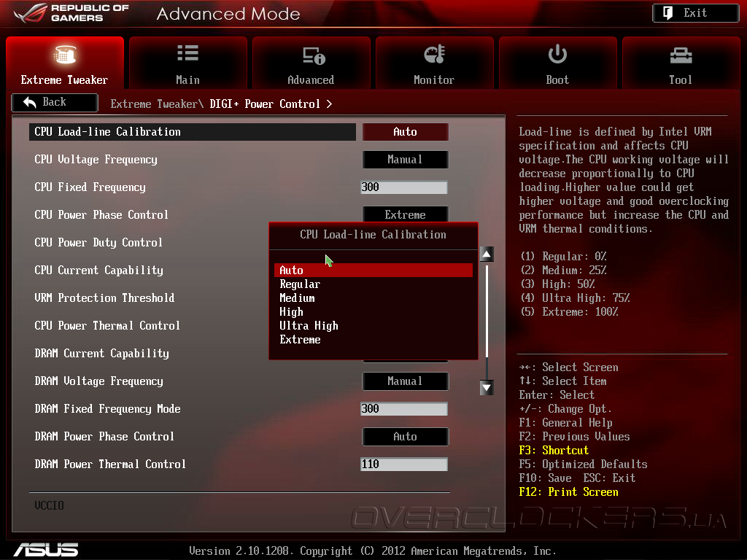Click CPU Fixed Frequency 300 field
Screen dimensions: 747x560
pyautogui.click(x=404, y=187)
